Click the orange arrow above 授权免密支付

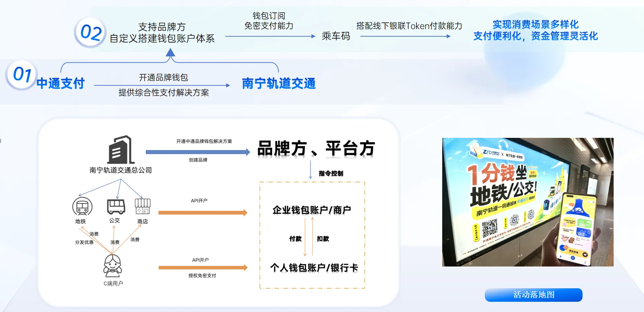click(202, 268)
